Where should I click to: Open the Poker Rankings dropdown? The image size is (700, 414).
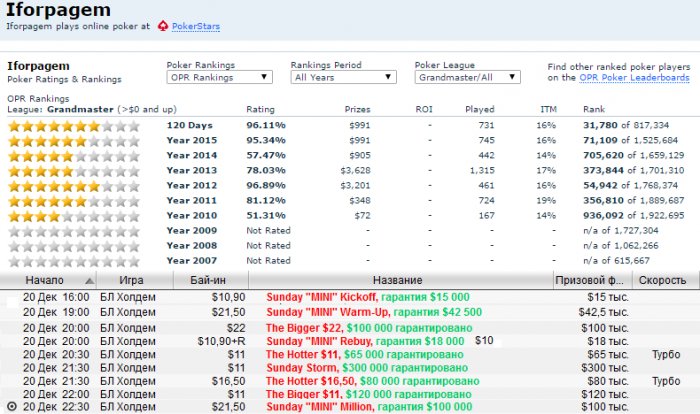tap(219, 77)
